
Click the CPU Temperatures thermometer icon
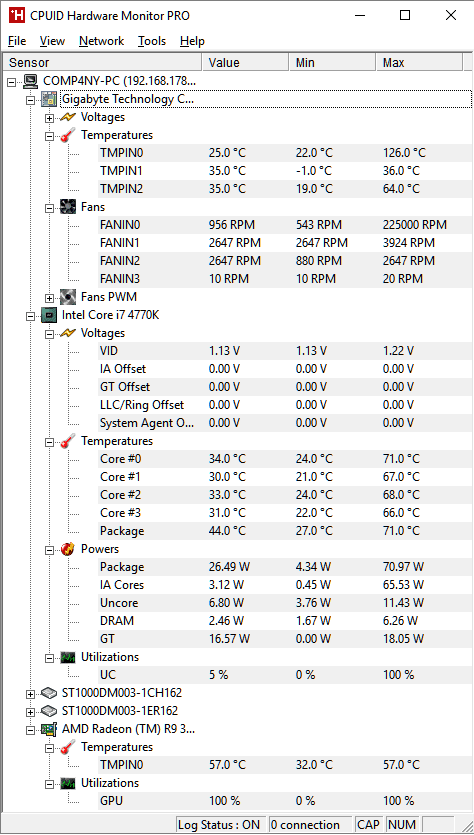click(x=68, y=441)
